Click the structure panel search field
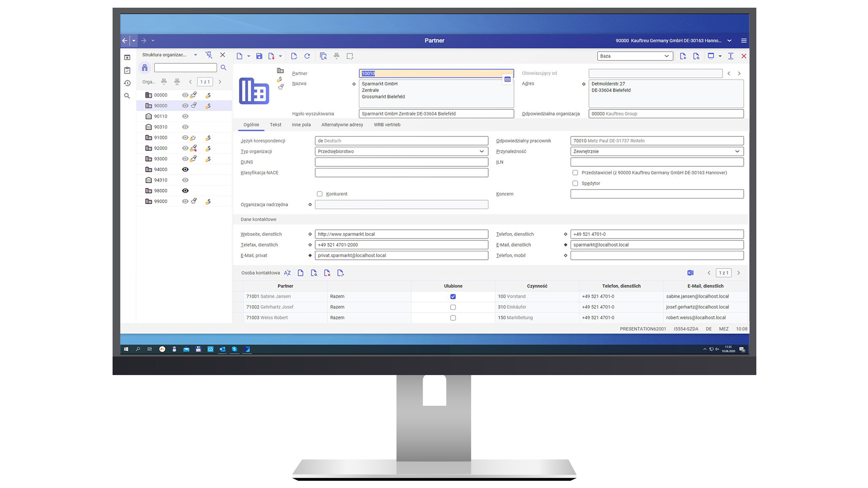Viewport: 868px width, 488px height. pyautogui.click(x=185, y=68)
